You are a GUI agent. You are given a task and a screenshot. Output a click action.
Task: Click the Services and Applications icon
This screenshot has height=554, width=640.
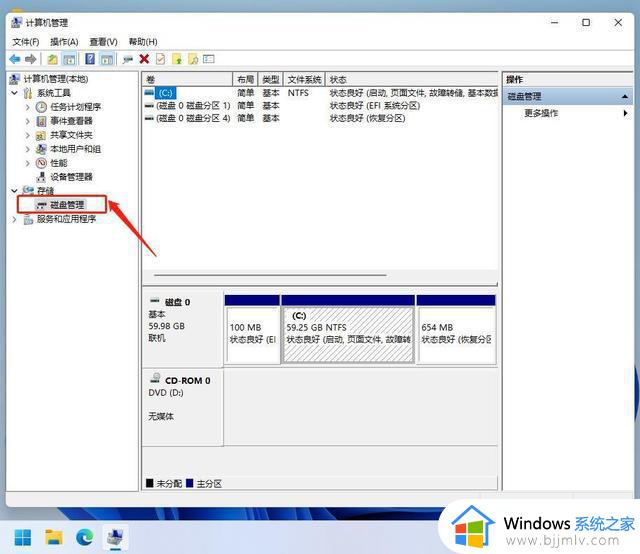pos(28,219)
